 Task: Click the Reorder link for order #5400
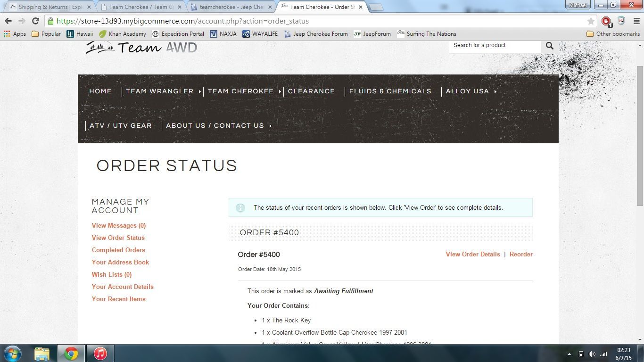(521, 254)
